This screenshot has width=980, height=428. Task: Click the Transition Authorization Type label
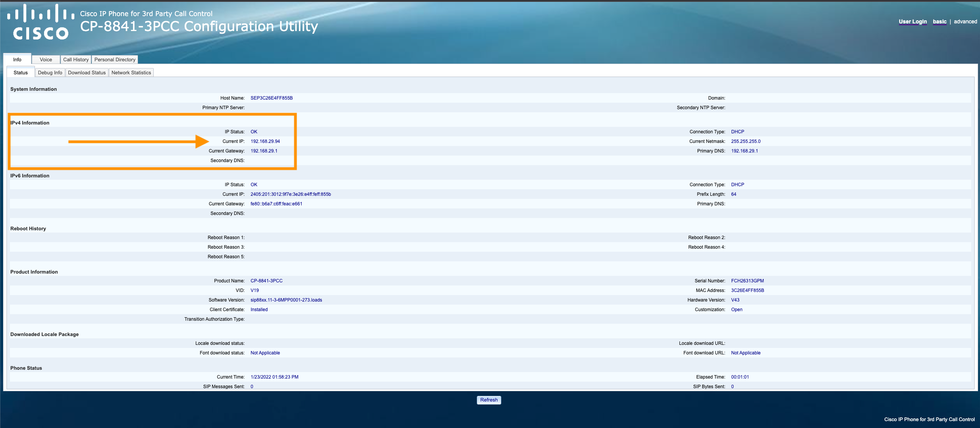point(214,319)
